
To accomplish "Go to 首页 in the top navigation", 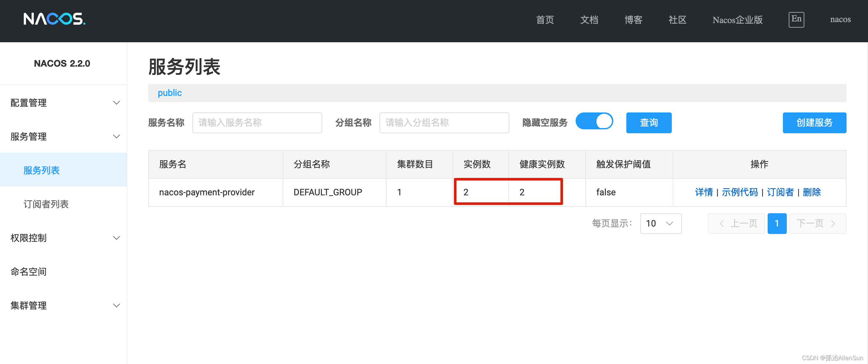I will tap(545, 19).
